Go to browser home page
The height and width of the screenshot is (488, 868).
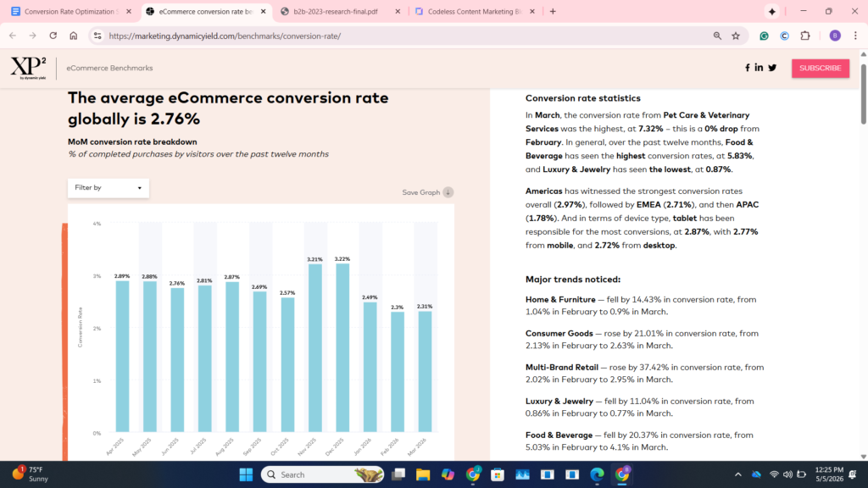(74, 36)
